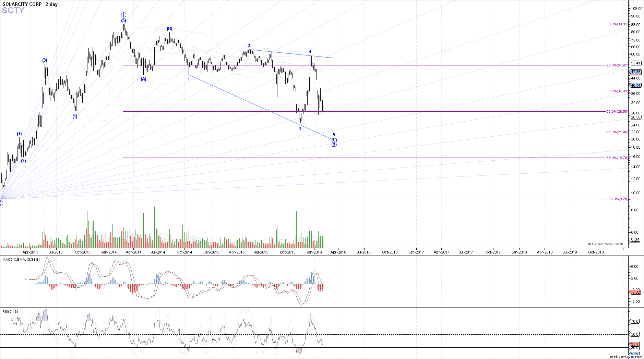The width and height of the screenshot is (644, 359).
Task: Click the SCTY ticker watermark
Action: pyautogui.click(x=13, y=11)
